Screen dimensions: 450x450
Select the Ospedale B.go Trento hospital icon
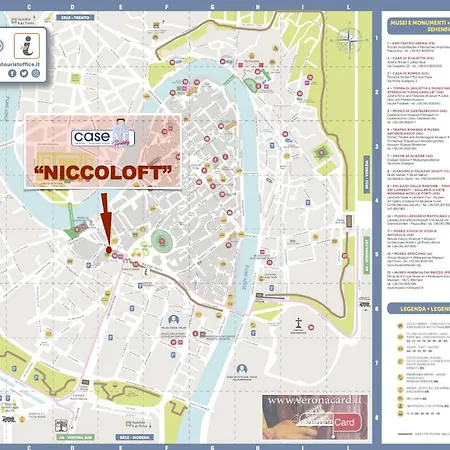[14, 21]
